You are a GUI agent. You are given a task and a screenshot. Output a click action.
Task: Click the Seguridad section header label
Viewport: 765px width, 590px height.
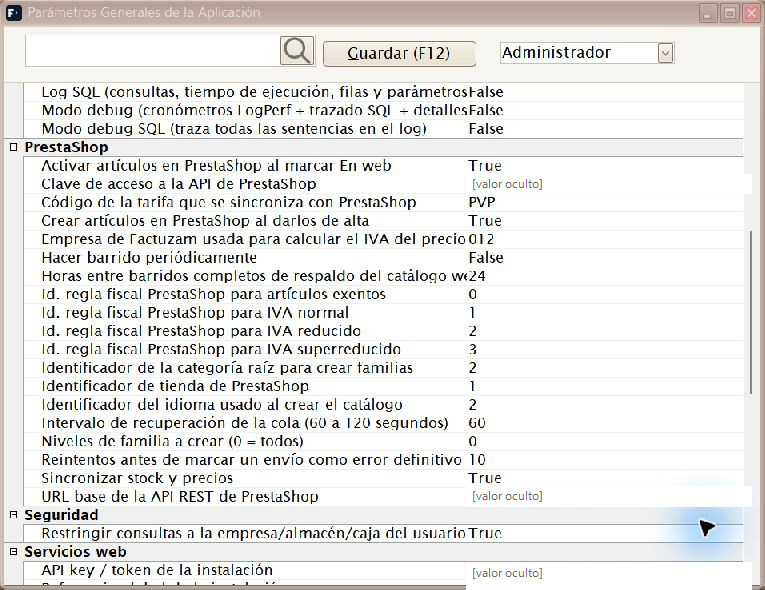point(61,515)
